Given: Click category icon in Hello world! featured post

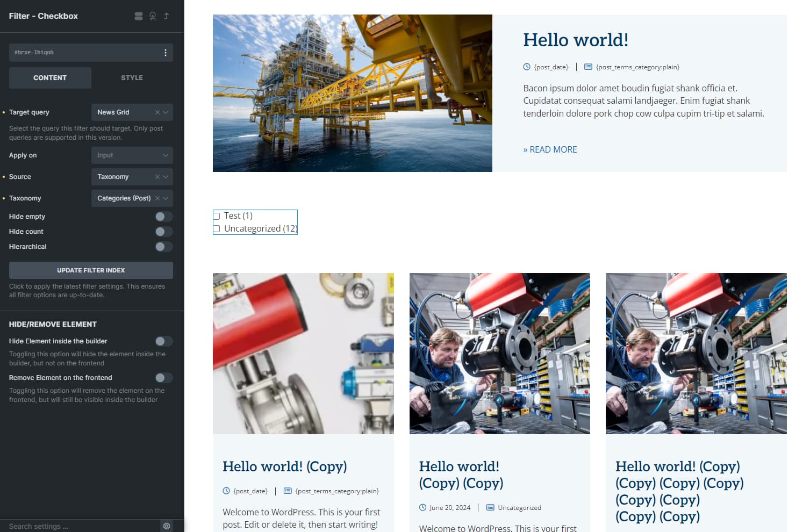Looking at the screenshot, I should pos(588,67).
